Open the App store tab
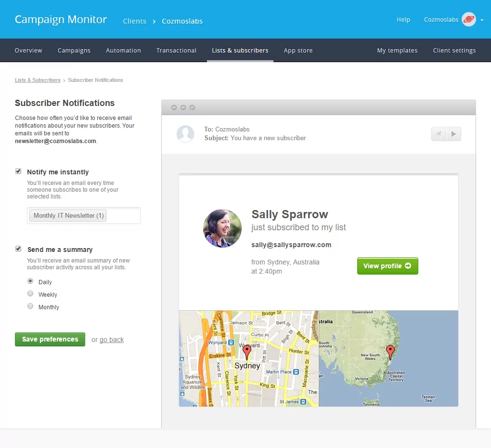This screenshot has height=448, width=491. [298, 51]
